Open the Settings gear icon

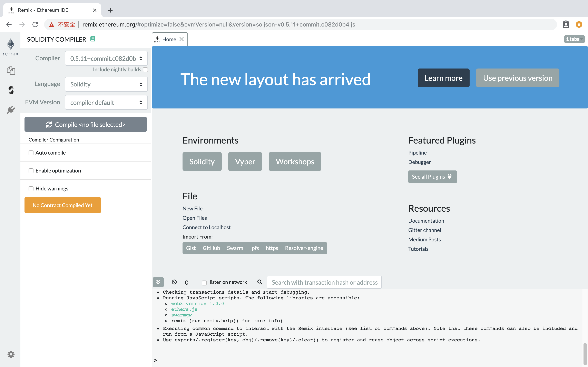tap(11, 354)
